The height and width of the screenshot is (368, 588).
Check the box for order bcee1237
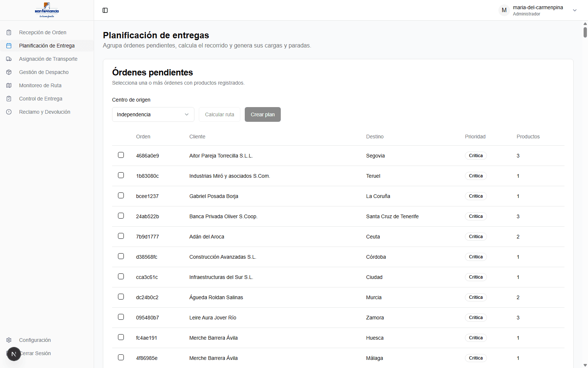(121, 195)
